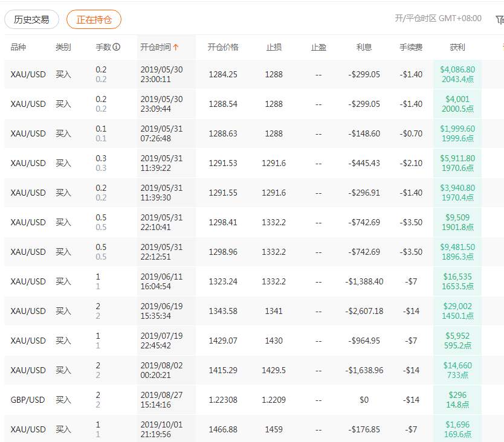Click the 品种 column header
Viewport: 504px width, 442px height.
point(18,47)
